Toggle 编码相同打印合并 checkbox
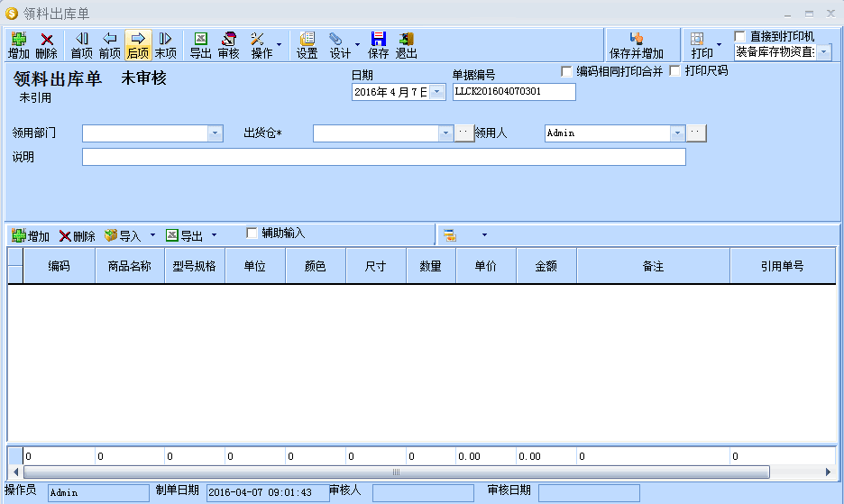844x504 pixels. tap(567, 71)
